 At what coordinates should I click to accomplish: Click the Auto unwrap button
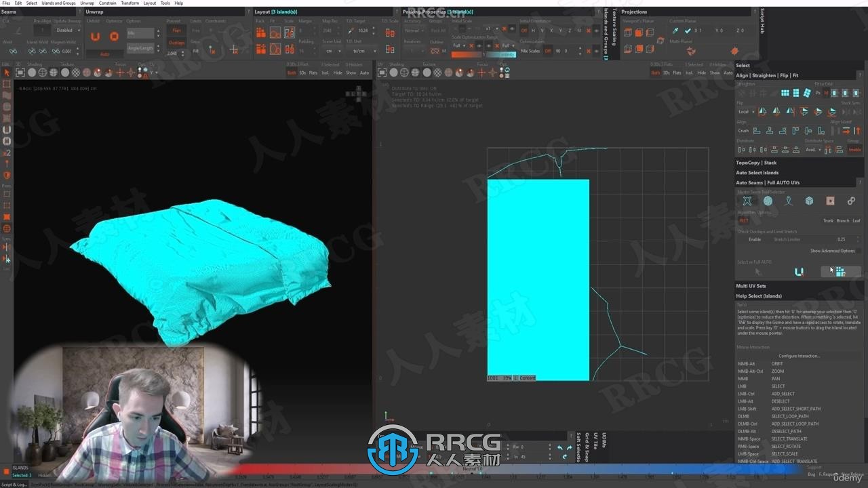104,54
